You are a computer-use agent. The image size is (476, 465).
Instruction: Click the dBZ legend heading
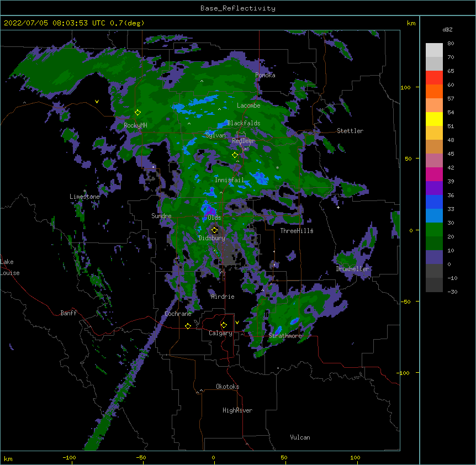click(447, 30)
